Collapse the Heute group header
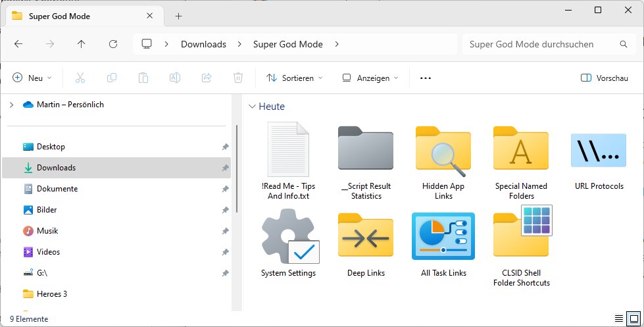The image size is (644, 327). tap(252, 107)
